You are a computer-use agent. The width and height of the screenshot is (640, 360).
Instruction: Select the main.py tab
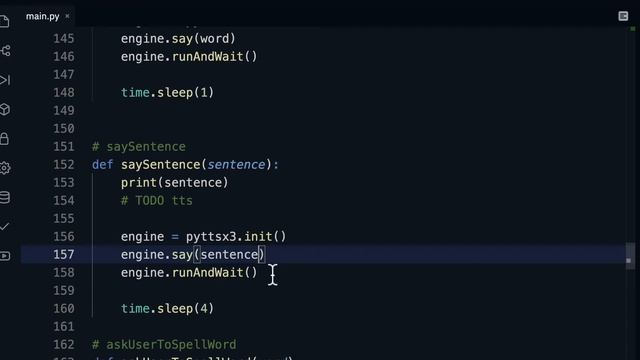(42, 16)
